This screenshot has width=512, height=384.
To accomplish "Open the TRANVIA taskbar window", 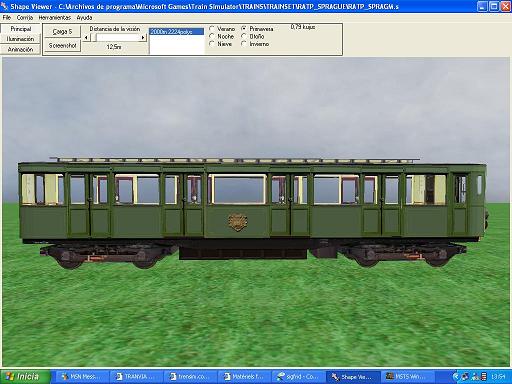I will [x=136, y=377].
